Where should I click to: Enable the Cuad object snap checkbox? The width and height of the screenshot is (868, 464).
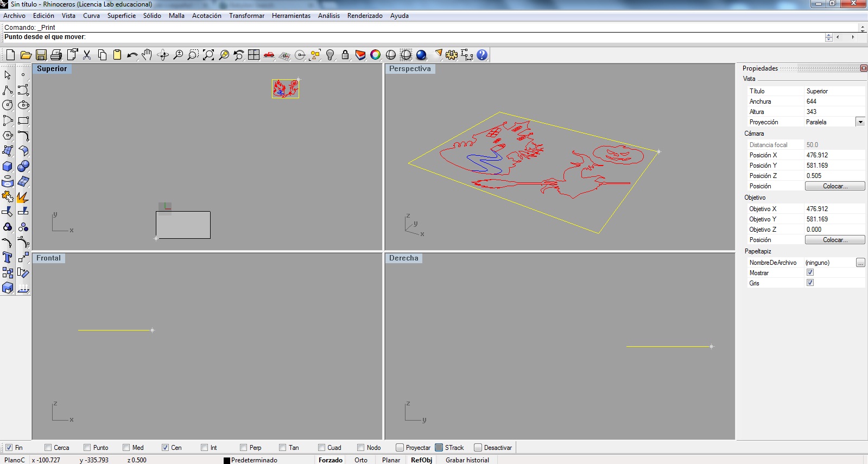tap(321, 448)
